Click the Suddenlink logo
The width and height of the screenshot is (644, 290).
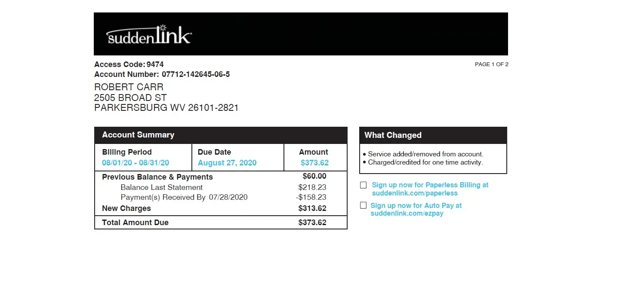pos(148,35)
